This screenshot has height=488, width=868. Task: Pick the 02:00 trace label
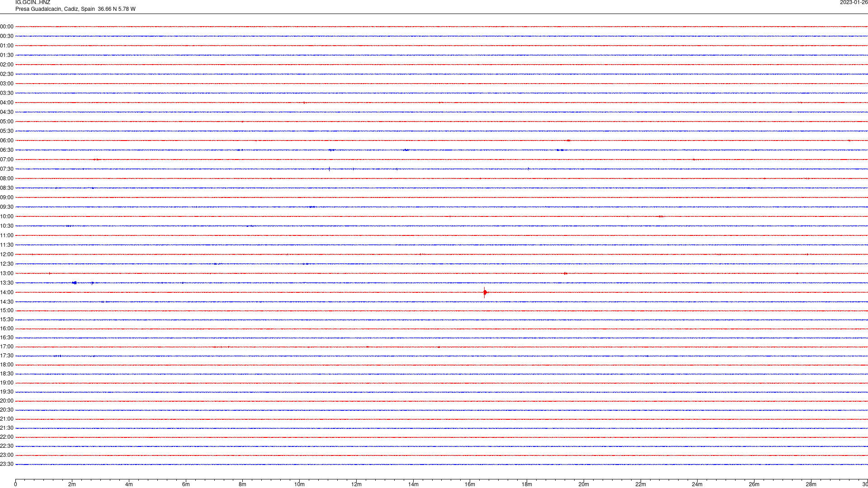(x=7, y=65)
